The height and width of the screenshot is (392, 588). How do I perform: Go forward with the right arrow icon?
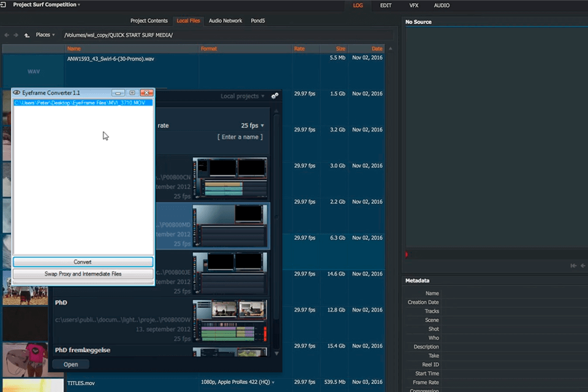16,35
